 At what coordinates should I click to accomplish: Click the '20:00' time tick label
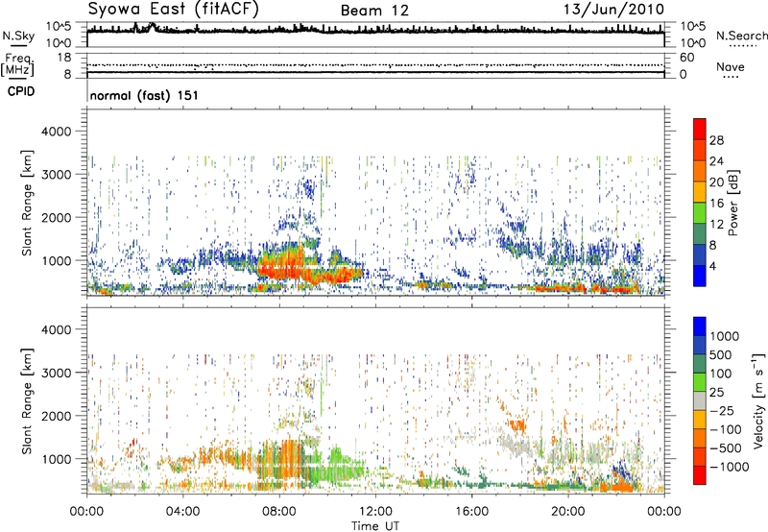[567, 512]
